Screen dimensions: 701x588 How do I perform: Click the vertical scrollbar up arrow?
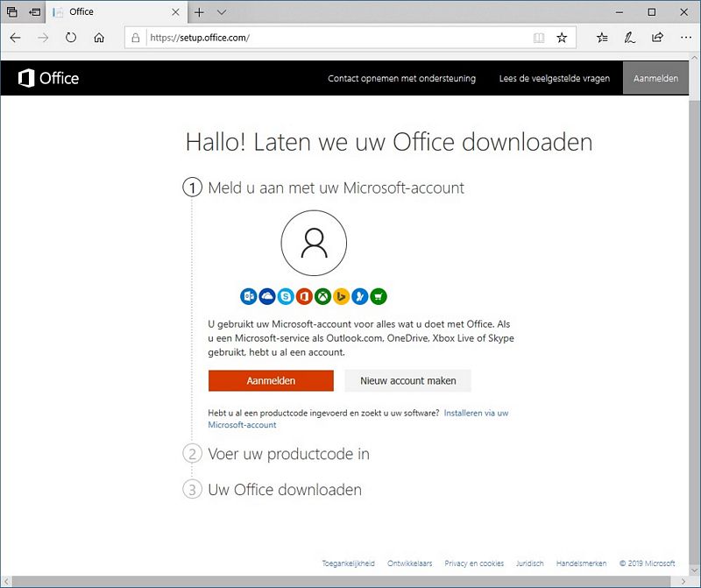[694, 58]
